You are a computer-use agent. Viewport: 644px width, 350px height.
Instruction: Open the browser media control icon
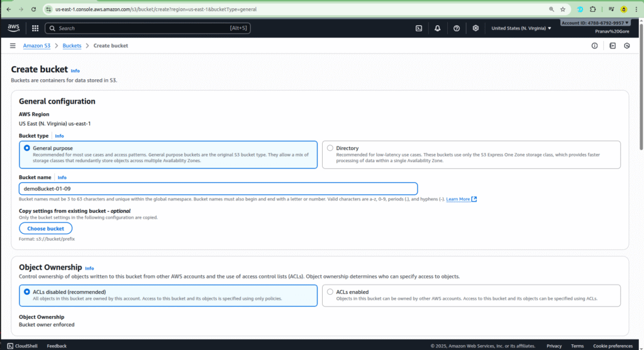click(x=611, y=9)
